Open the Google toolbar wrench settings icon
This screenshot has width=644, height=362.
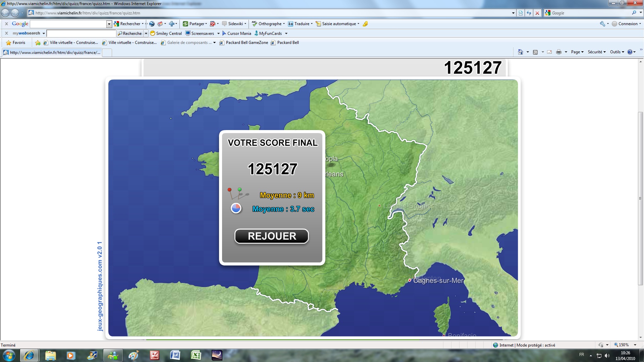pyautogui.click(x=602, y=24)
